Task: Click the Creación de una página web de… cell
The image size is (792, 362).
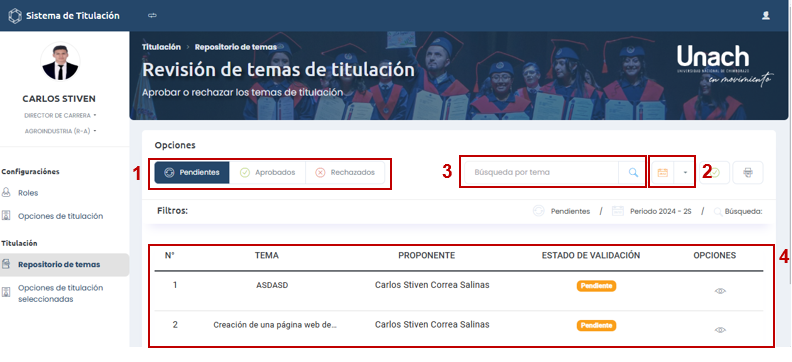Action: coord(275,325)
